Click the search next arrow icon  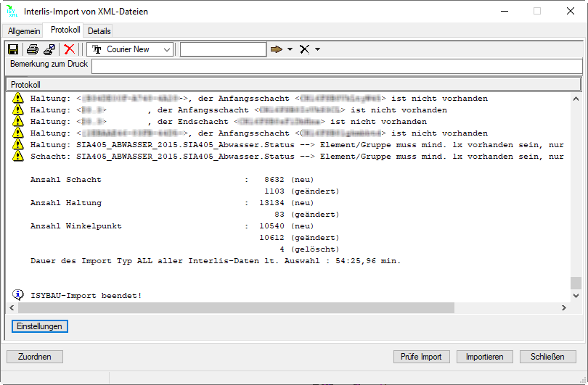click(277, 49)
